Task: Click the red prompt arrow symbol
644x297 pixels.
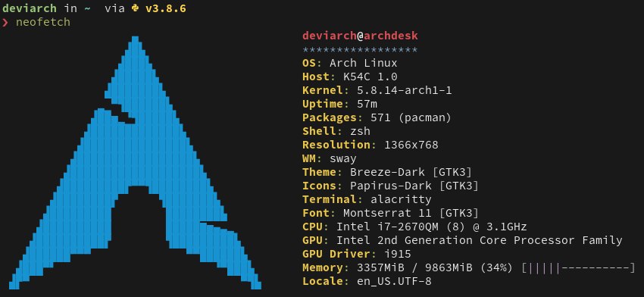Action: (x=5, y=23)
